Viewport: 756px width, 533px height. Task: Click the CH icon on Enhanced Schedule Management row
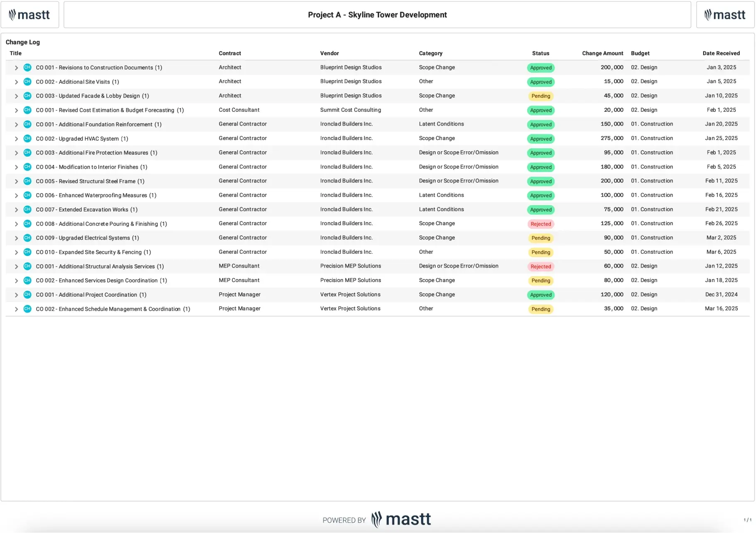pos(27,309)
